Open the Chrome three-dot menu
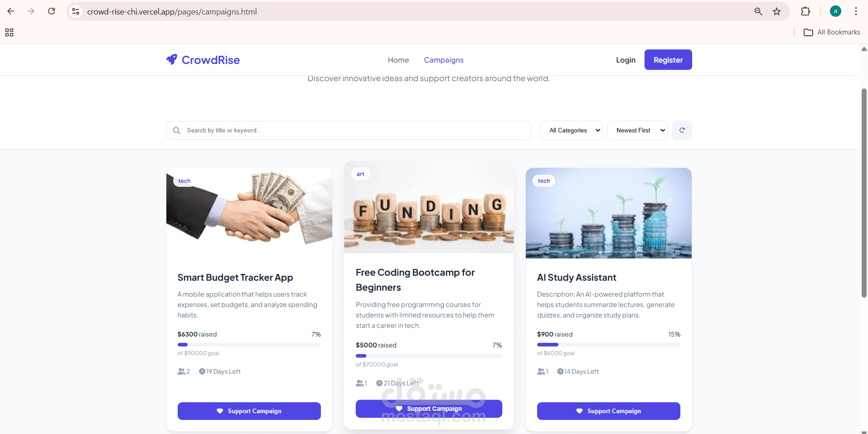The image size is (868, 434). (x=856, y=11)
